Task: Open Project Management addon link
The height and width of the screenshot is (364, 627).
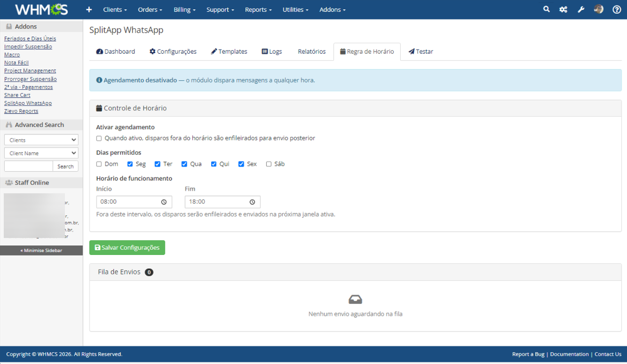Action: (x=30, y=71)
